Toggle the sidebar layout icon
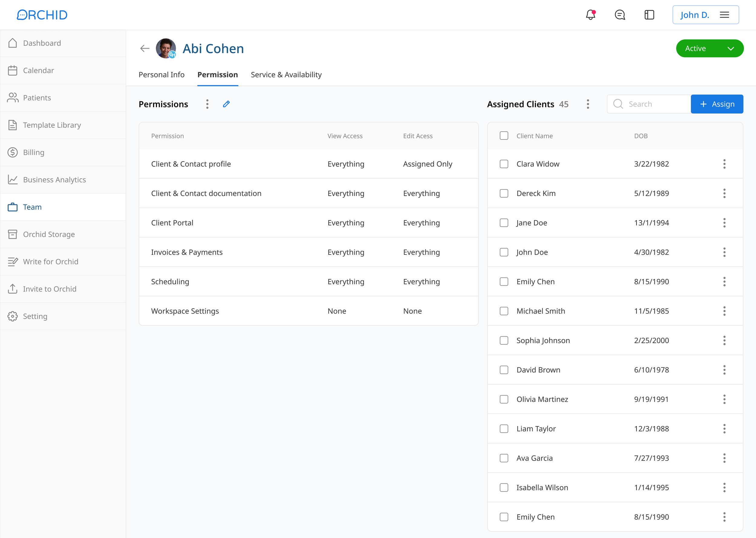 [649, 15]
